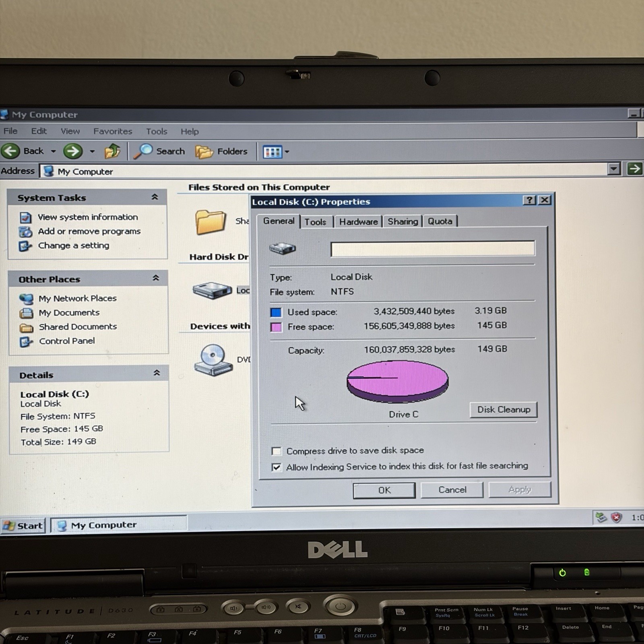Image resolution: width=644 pixels, height=644 pixels.
Task: Collapse the Details panel
Action: click(157, 373)
